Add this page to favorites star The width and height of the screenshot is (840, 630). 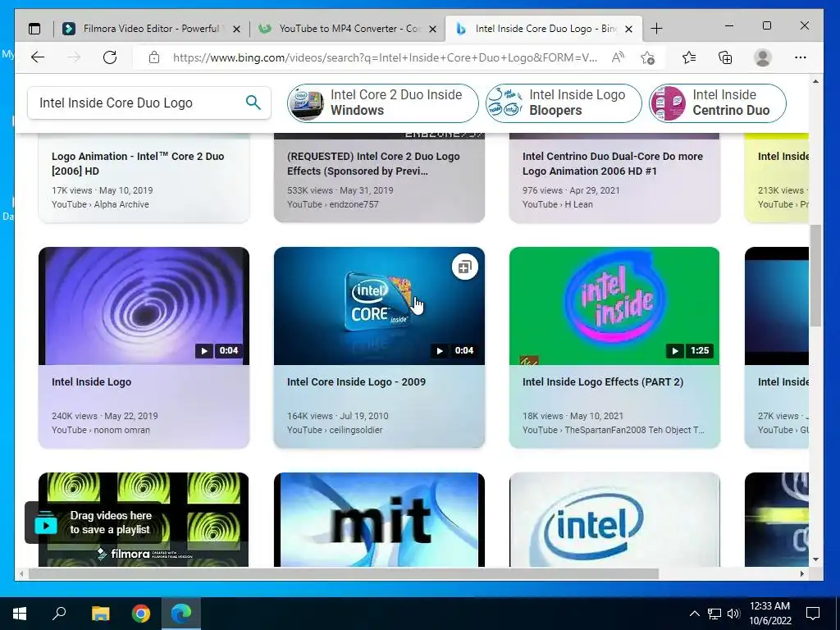click(x=648, y=57)
